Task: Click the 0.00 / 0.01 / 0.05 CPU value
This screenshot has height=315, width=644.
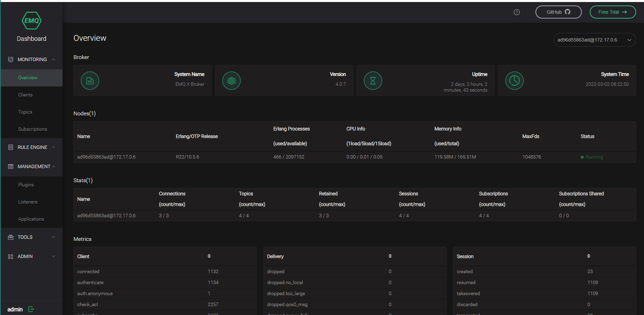Action: [364, 157]
